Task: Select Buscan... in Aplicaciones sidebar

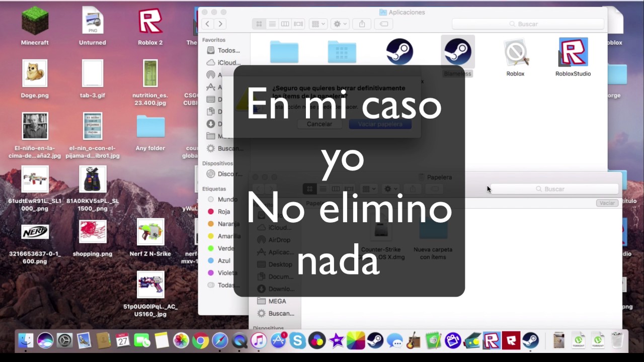Action: [224, 148]
